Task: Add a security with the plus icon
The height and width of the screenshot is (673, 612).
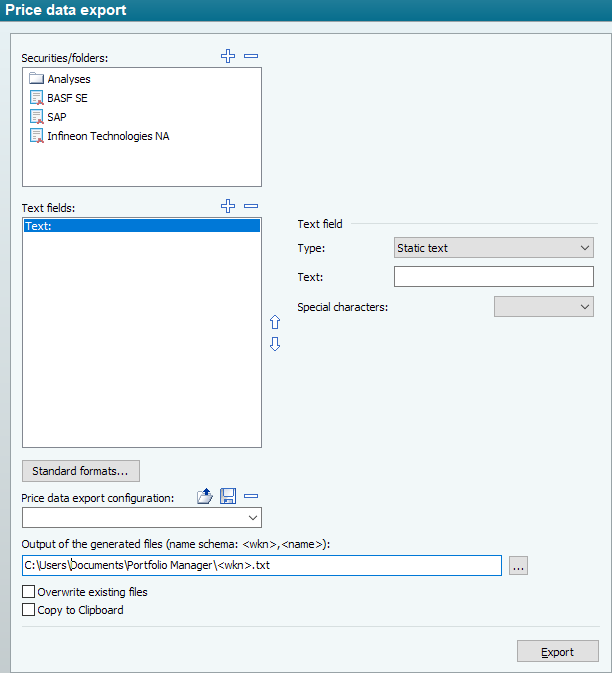Action: coord(228,57)
